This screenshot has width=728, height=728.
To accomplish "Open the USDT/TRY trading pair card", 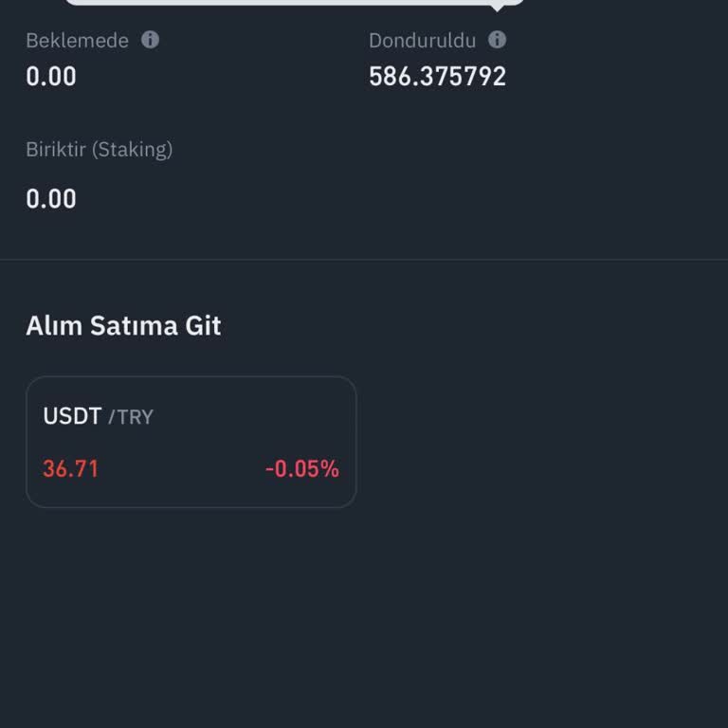I will (191, 442).
